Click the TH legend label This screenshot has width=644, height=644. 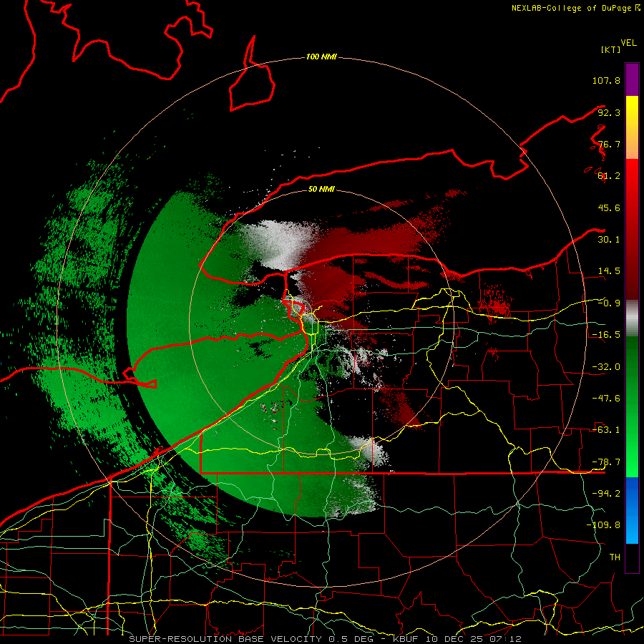615,557
